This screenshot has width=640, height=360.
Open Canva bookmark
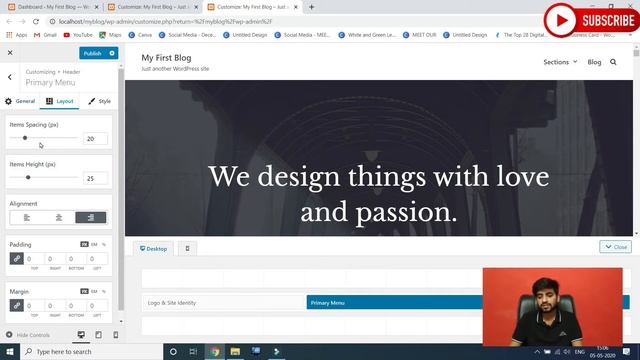coord(140,35)
